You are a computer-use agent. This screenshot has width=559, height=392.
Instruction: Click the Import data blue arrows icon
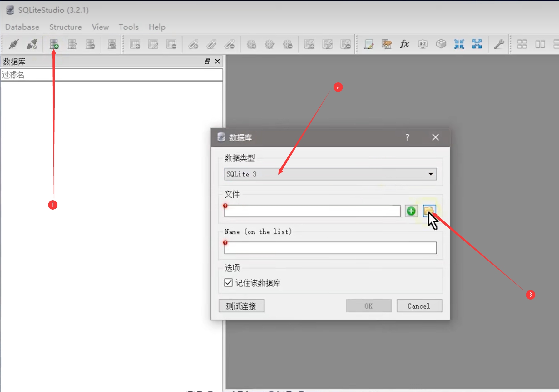point(459,44)
